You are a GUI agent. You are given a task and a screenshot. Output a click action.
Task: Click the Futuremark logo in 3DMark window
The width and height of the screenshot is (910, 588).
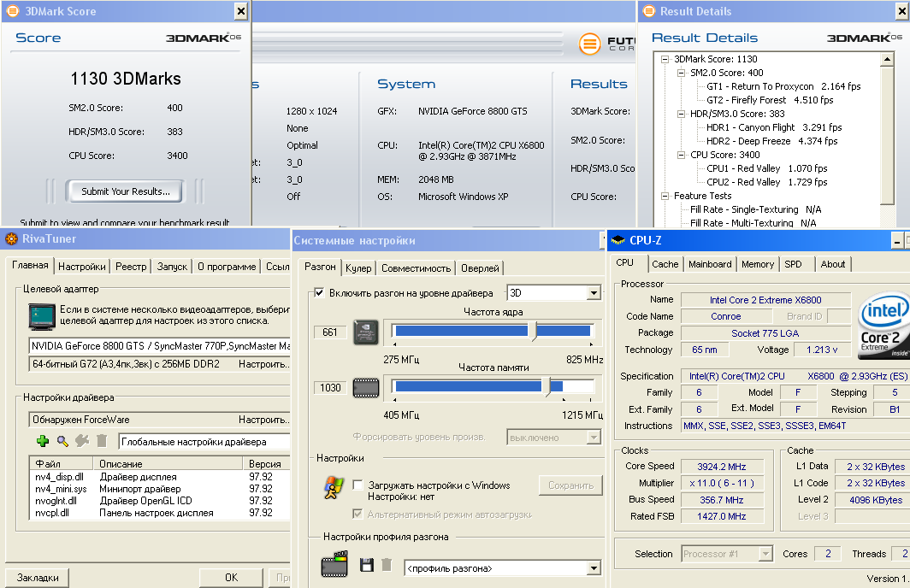(x=590, y=44)
